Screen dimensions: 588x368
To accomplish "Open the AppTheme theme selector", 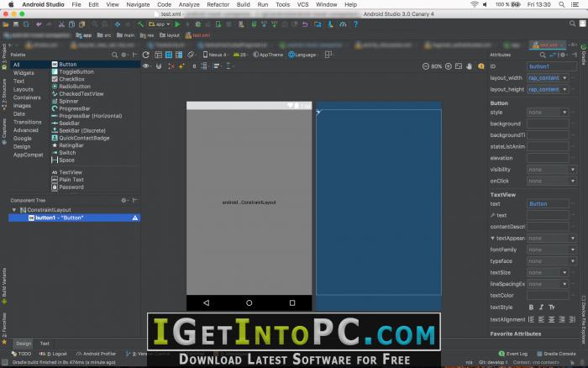I will [x=268, y=55].
